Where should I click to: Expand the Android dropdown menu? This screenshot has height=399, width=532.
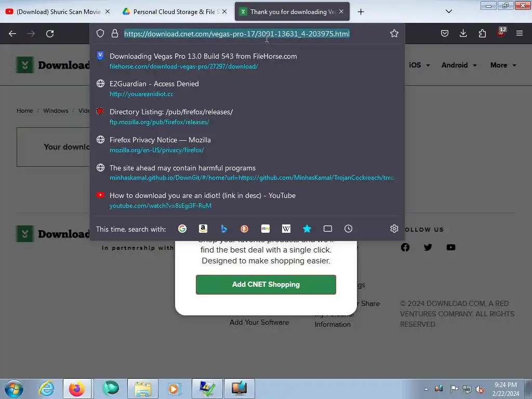click(x=459, y=65)
